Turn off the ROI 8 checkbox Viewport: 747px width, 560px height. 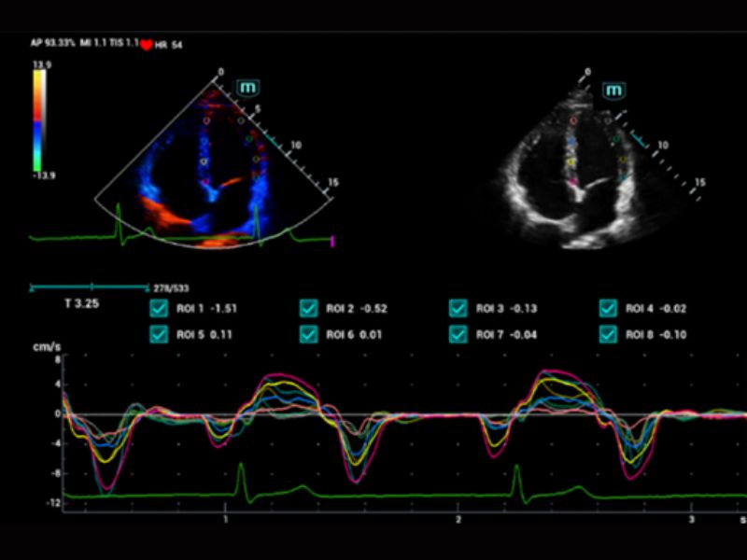[608, 334]
